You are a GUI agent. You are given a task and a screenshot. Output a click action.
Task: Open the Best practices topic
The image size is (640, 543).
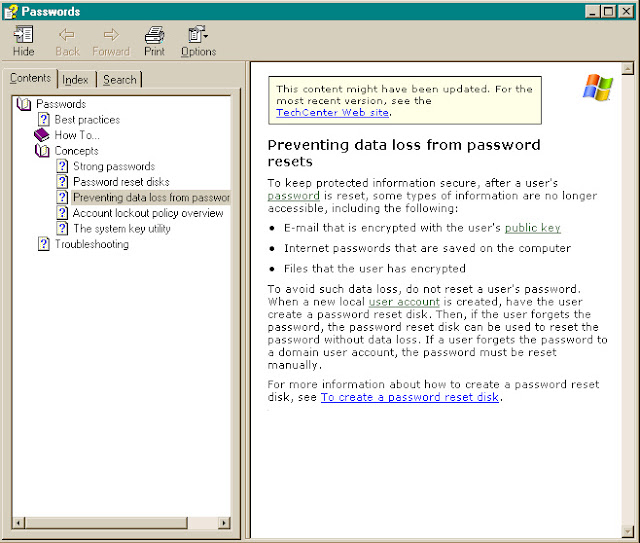click(x=87, y=120)
